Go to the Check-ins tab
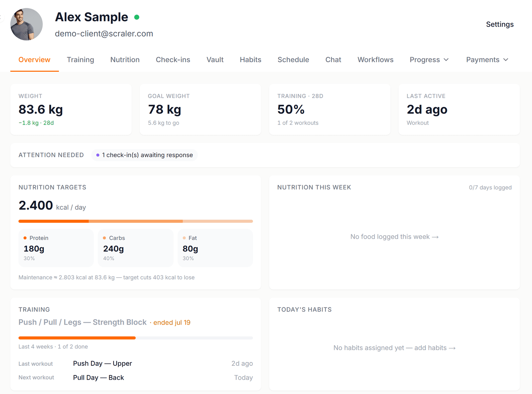The image size is (532, 394). coord(173,60)
